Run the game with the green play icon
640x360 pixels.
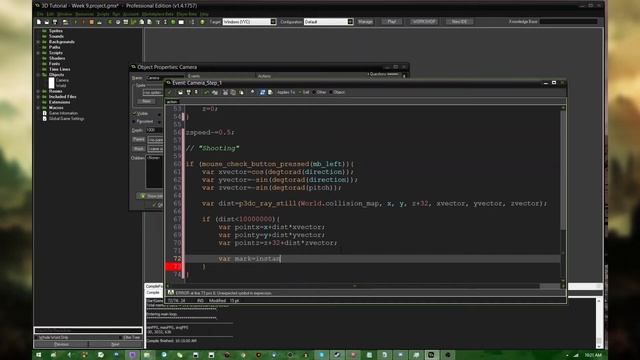pos(76,22)
